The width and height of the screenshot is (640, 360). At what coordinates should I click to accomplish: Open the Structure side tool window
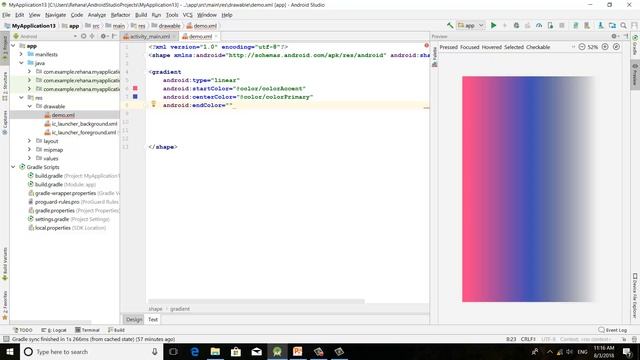(5, 86)
